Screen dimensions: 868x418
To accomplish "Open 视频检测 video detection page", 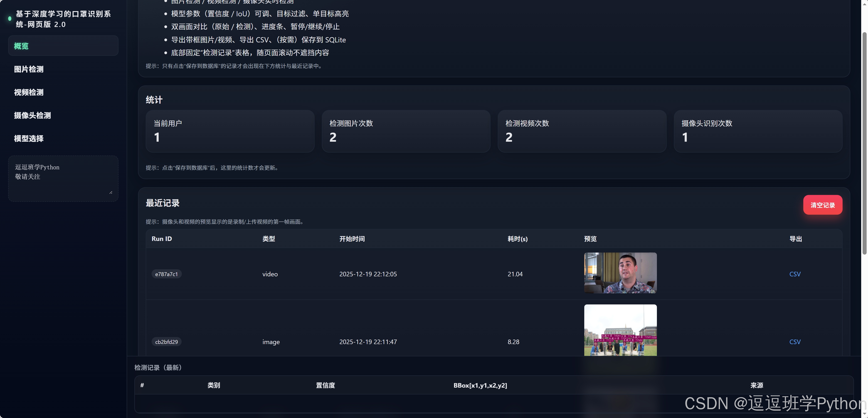I will click(x=29, y=92).
